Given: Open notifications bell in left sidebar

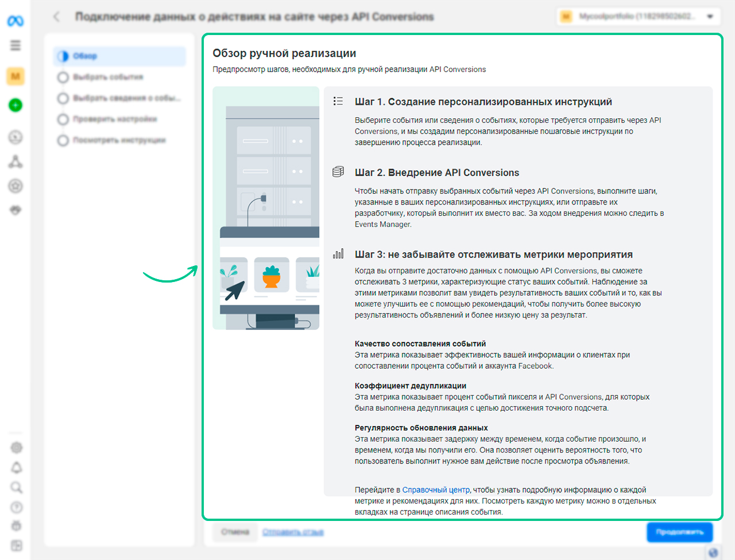Looking at the screenshot, I should pyautogui.click(x=17, y=468).
